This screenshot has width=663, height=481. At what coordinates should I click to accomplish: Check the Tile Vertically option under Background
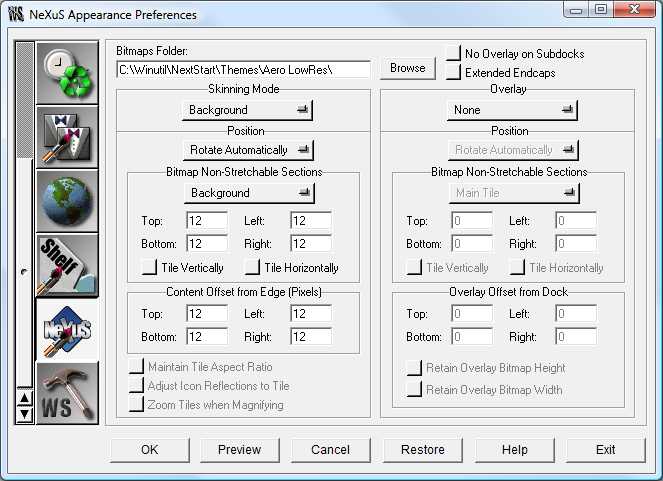point(149,267)
